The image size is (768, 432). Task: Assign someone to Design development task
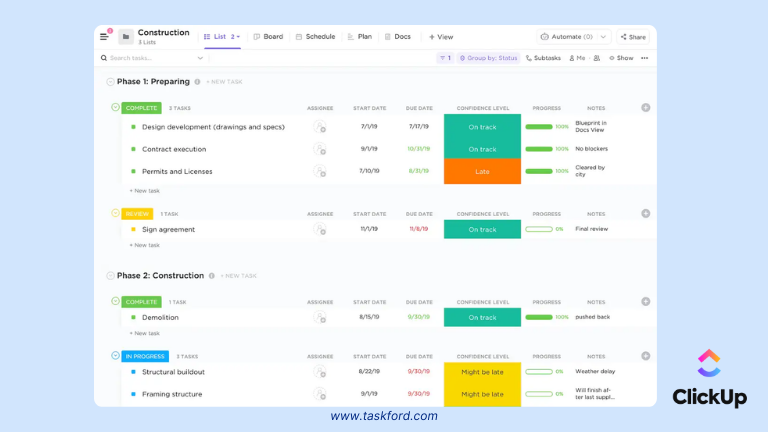[x=320, y=127]
